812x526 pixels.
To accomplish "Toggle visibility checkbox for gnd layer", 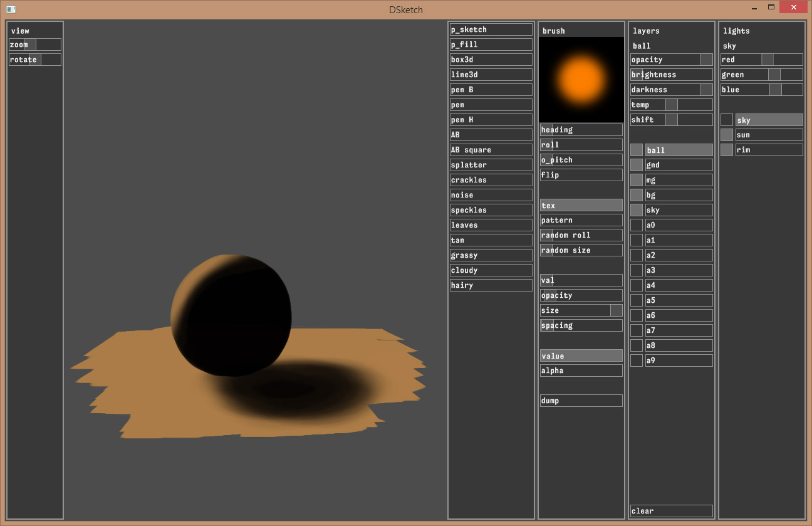I will pyautogui.click(x=636, y=165).
